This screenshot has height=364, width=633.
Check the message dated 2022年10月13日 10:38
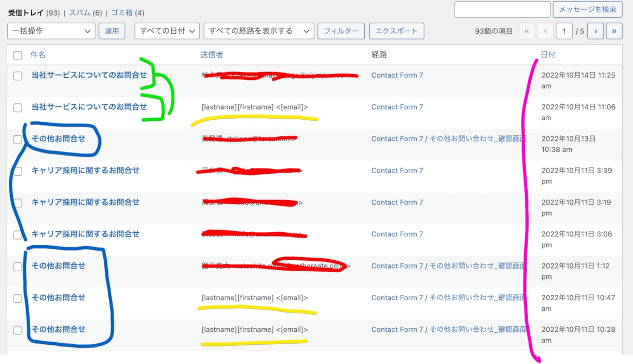tap(18, 139)
